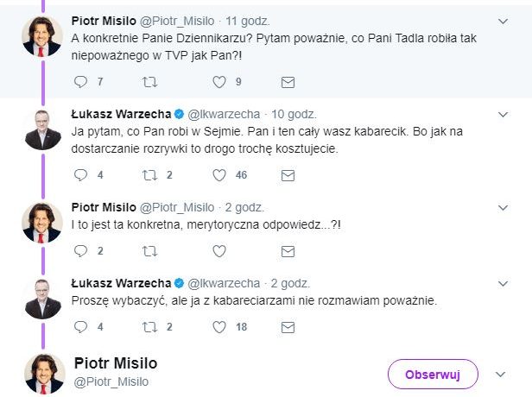Retweet Warzecha's 10 godz. tweet
The width and height of the screenshot is (532, 397).
150,175
